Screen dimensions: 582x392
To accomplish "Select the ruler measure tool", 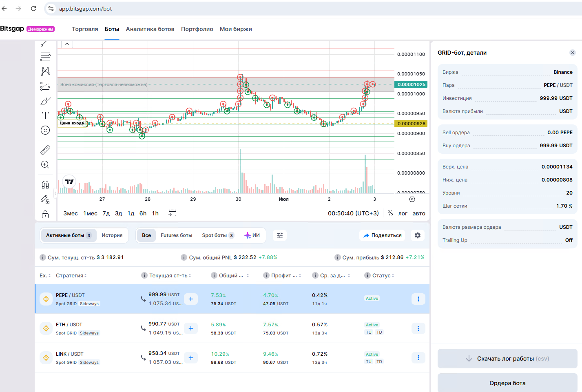I will 45,150.
